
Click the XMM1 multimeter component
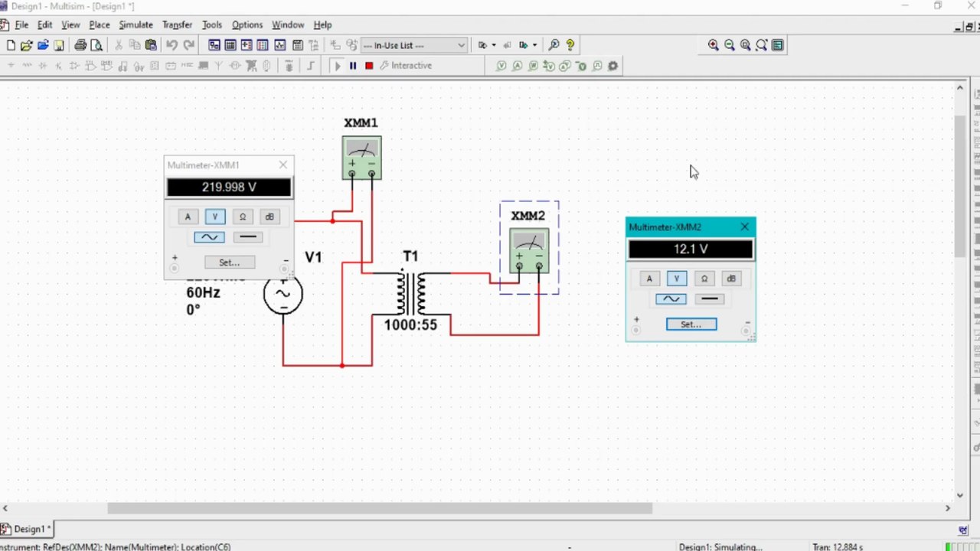361,158
